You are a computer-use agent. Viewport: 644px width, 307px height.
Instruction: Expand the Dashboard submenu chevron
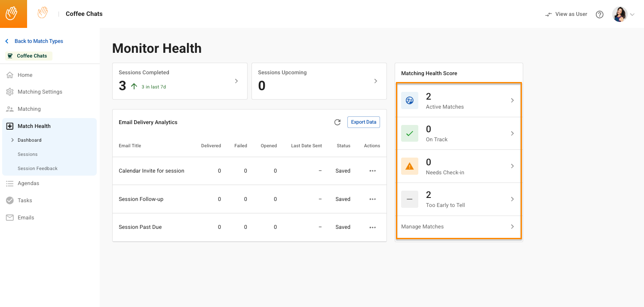pos(12,140)
